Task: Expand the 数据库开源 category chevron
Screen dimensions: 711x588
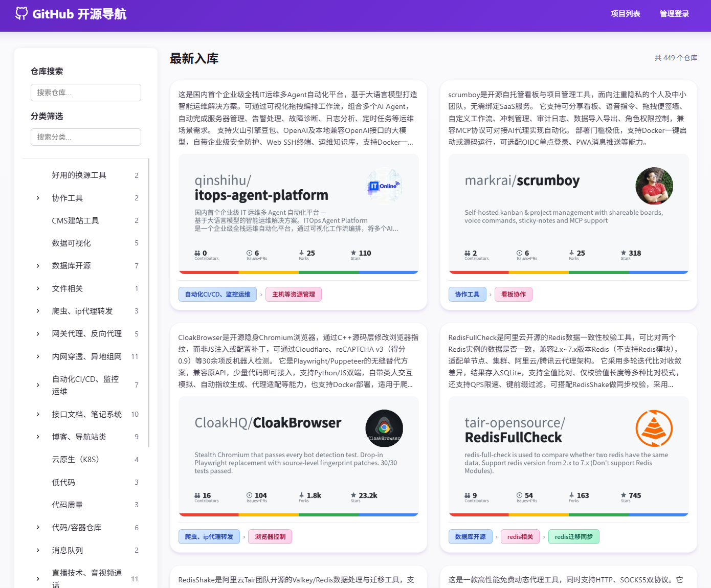Action: (38, 266)
